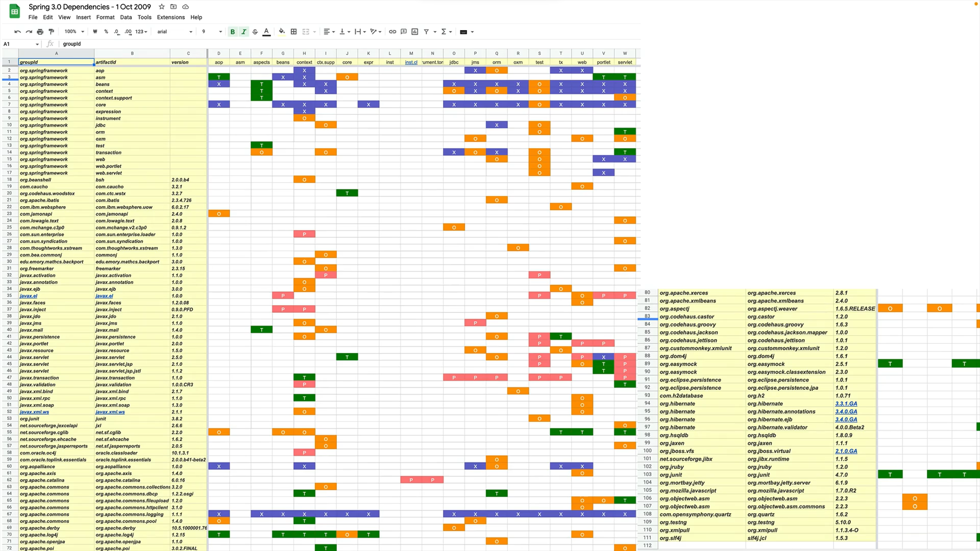Viewport: 980px width, 551px height.
Task: Open the Extensions menu
Action: click(171, 17)
